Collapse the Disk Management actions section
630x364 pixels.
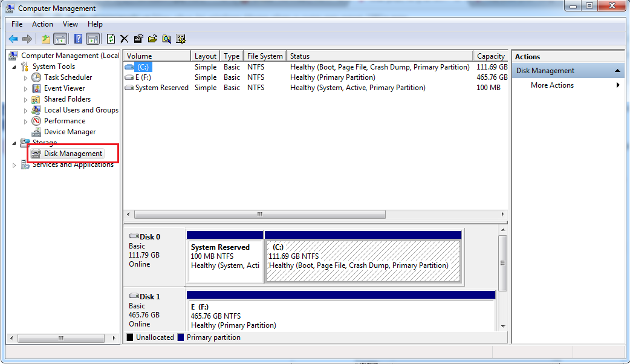(617, 71)
